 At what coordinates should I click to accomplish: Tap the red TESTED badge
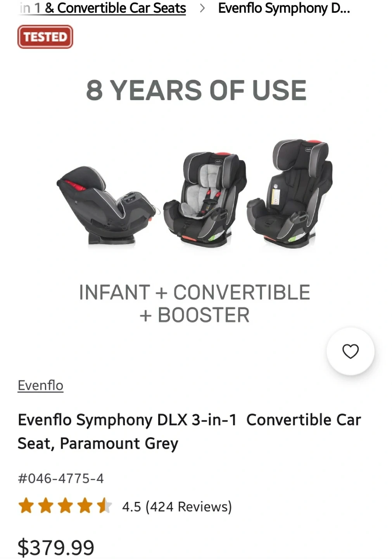[x=45, y=37]
